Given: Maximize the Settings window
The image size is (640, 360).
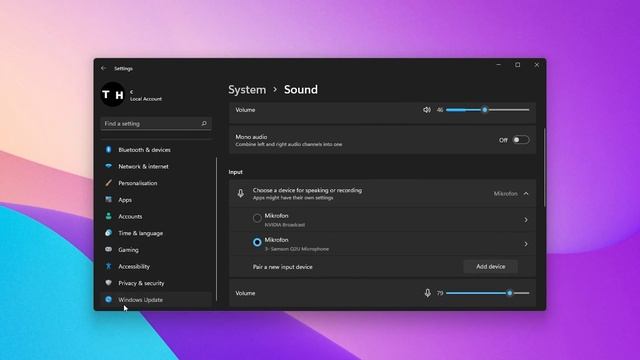Looking at the screenshot, I should [518, 65].
